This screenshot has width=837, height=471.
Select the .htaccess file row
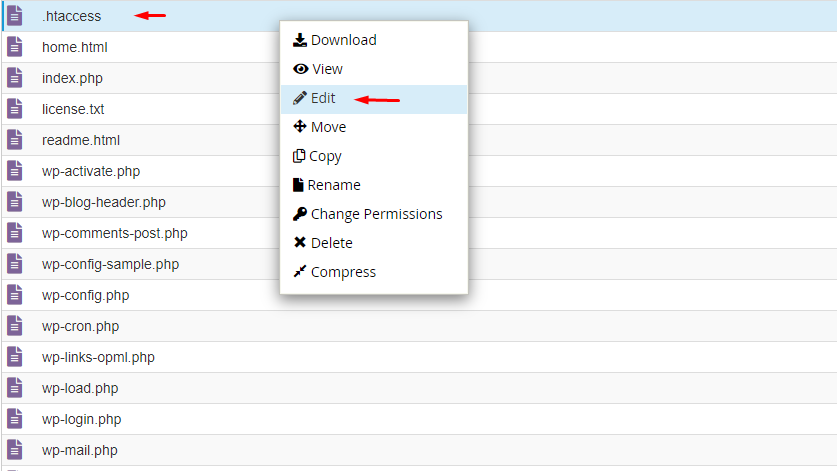418,16
